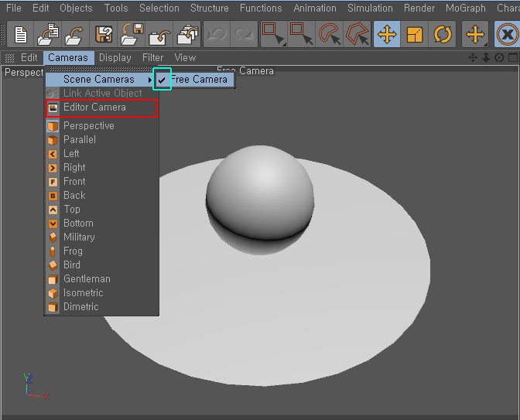520x420 pixels.
Task: Choose Isometric projection
Action: pos(101,293)
